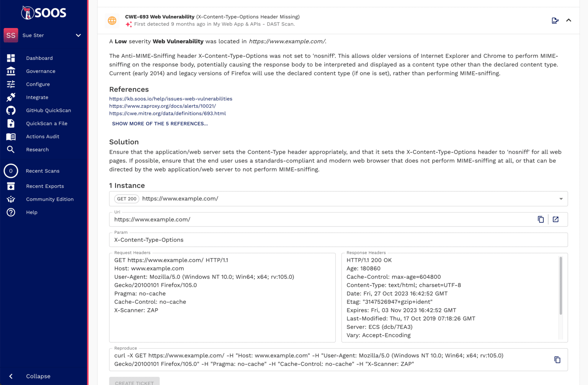The height and width of the screenshot is (385, 588).
Task: Click inside the Param input field
Action: (x=230, y=240)
